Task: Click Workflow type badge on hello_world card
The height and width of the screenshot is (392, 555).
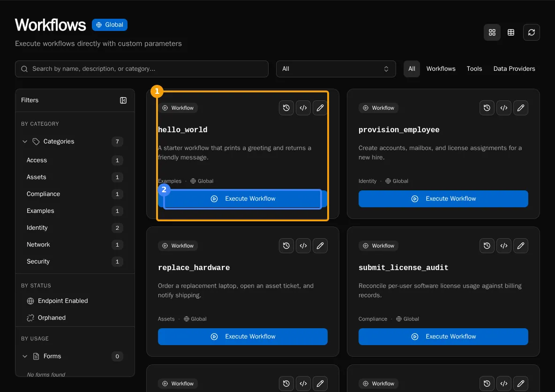Action: pos(178,108)
